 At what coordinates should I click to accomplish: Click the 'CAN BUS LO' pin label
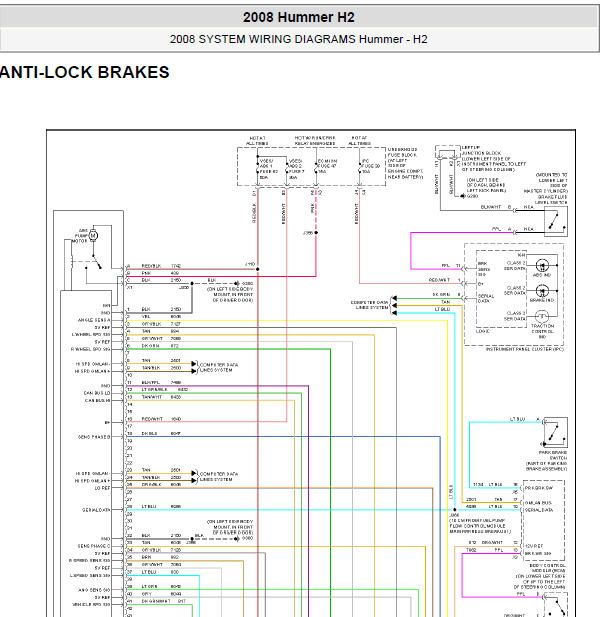pos(97,393)
